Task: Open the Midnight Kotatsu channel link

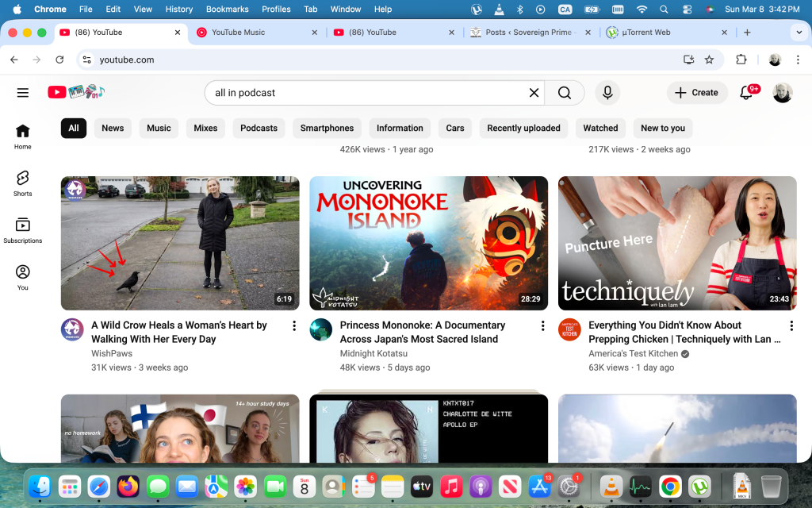Action: (373, 353)
